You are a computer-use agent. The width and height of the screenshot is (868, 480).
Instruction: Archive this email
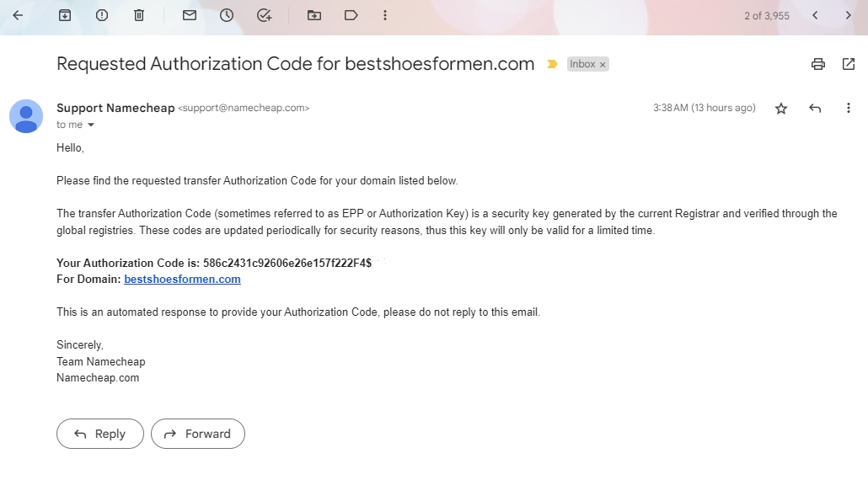(x=65, y=15)
